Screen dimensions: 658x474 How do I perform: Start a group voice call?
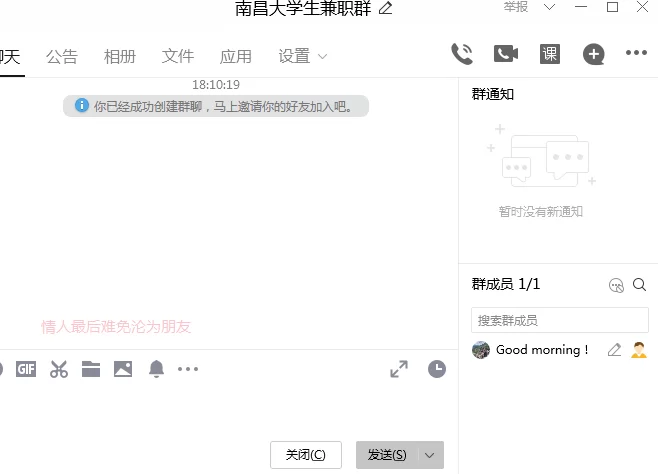click(x=462, y=54)
